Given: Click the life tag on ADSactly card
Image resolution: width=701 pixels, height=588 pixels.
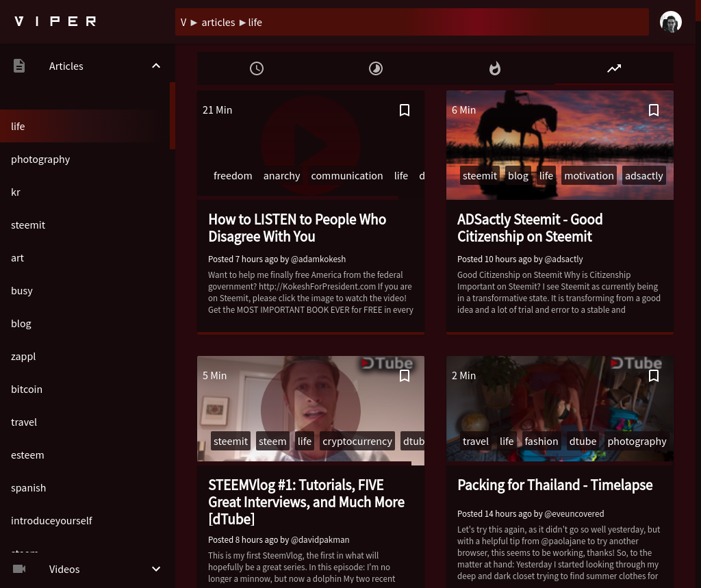Looking at the screenshot, I should coord(546,176).
